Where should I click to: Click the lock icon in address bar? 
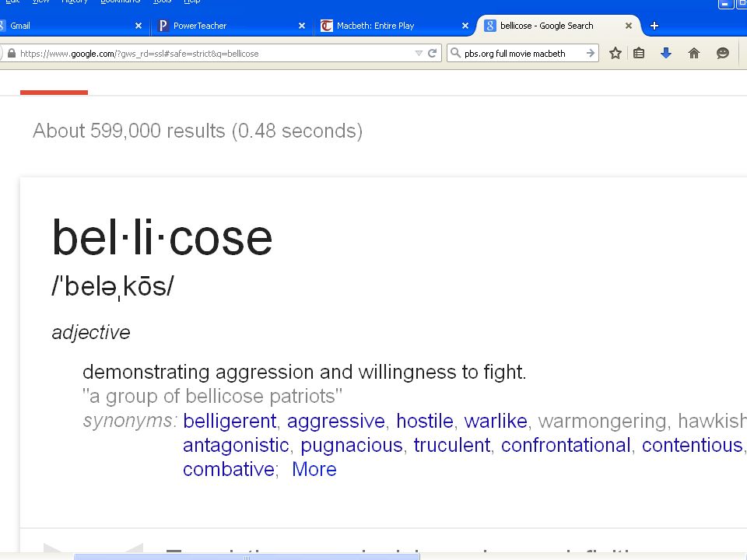pyautogui.click(x=12, y=54)
